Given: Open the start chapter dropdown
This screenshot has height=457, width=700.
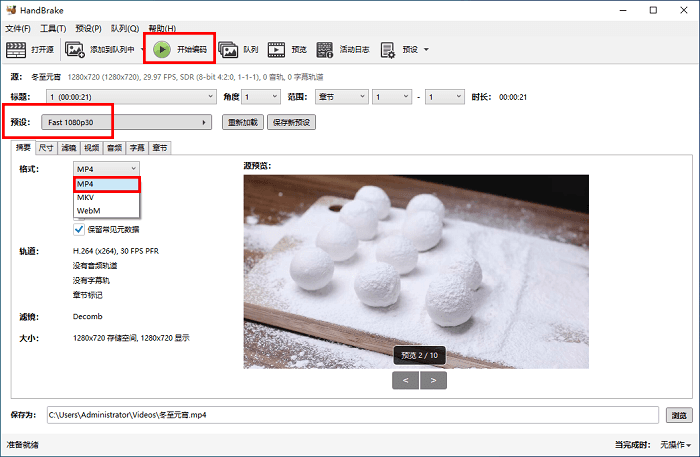Looking at the screenshot, I should 392,97.
